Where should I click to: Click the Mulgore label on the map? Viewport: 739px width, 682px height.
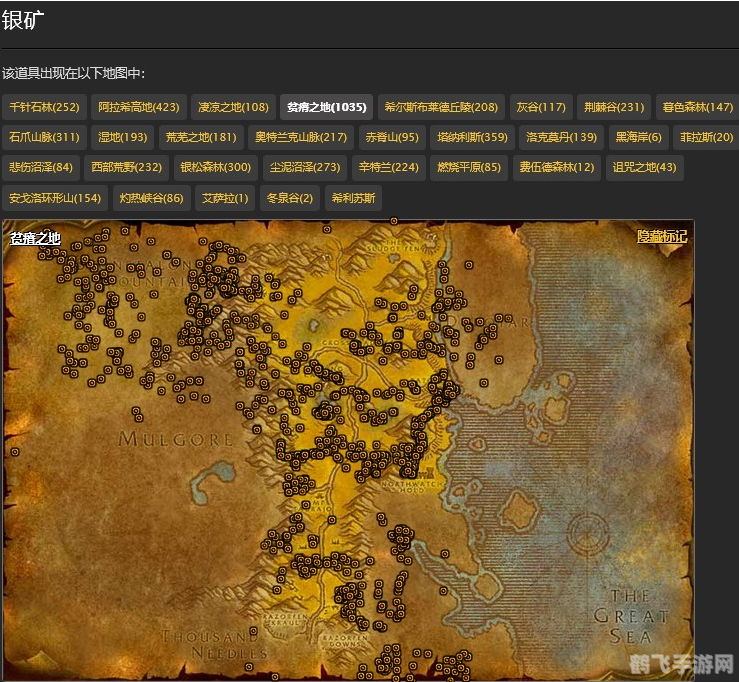175,439
